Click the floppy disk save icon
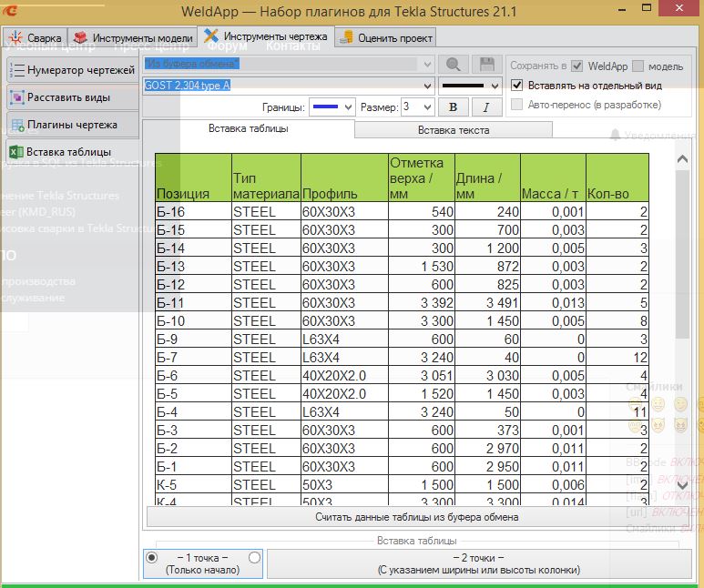 pyautogui.click(x=487, y=65)
